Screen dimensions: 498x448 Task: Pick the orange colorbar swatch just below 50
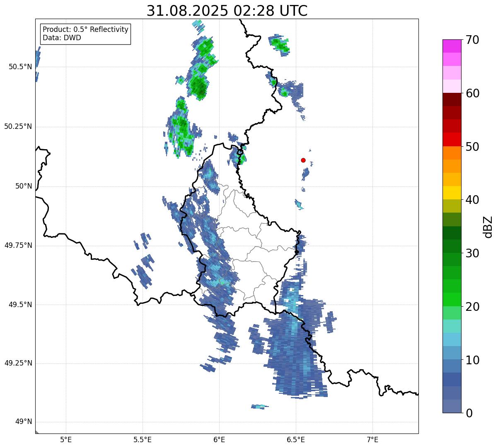tap(452, 153)
